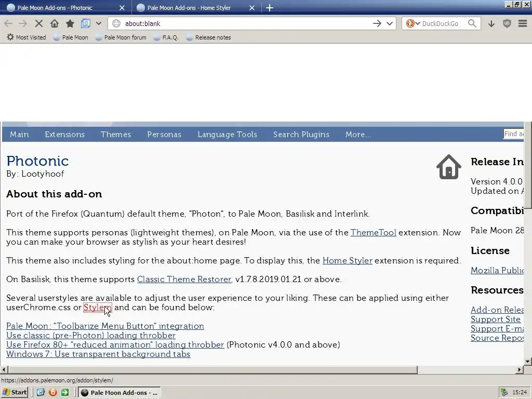Open the Stylem link
The height and width of the screenshot is (399, 532).
[97, 308]
